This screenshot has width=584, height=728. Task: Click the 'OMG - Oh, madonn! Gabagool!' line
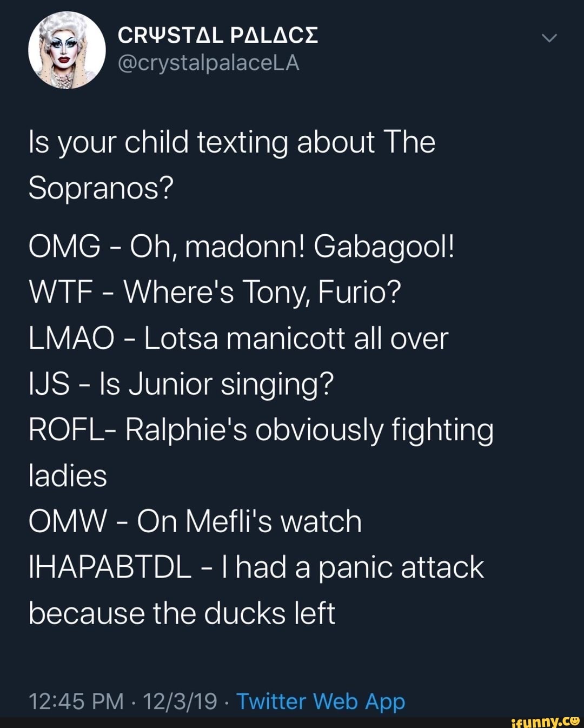[x=242, y=247]
